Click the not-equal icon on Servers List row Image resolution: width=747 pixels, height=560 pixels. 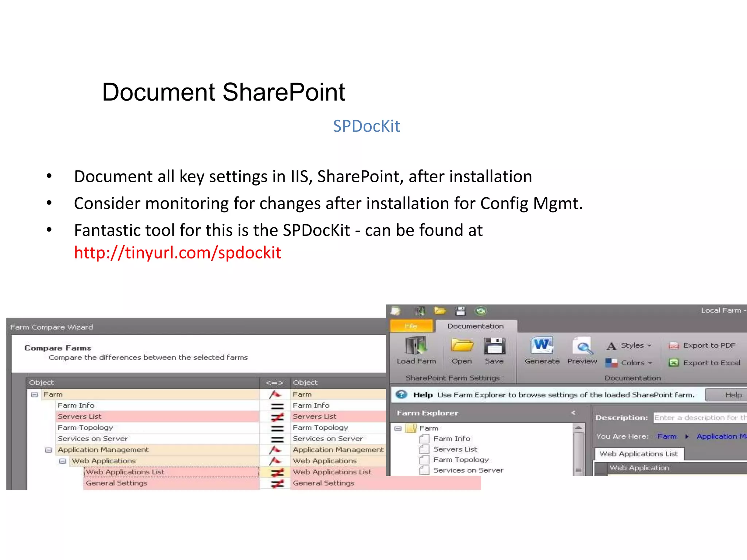click(x=277, y=417)
